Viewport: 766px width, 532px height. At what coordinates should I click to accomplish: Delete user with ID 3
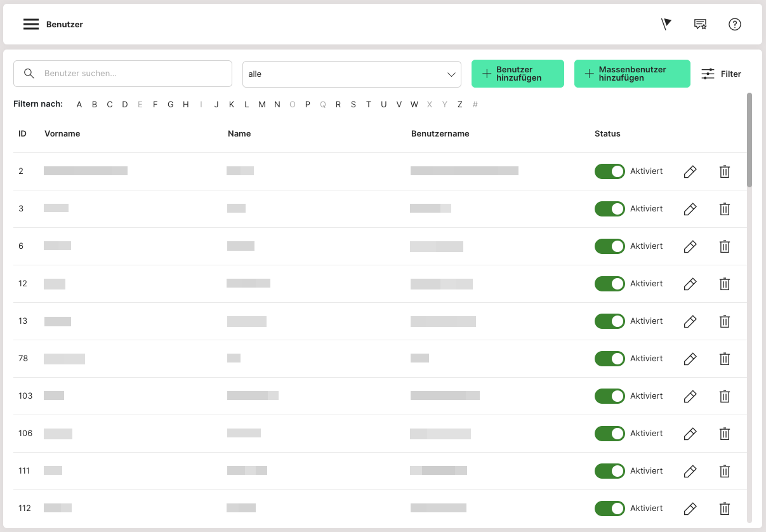(724, 209)
